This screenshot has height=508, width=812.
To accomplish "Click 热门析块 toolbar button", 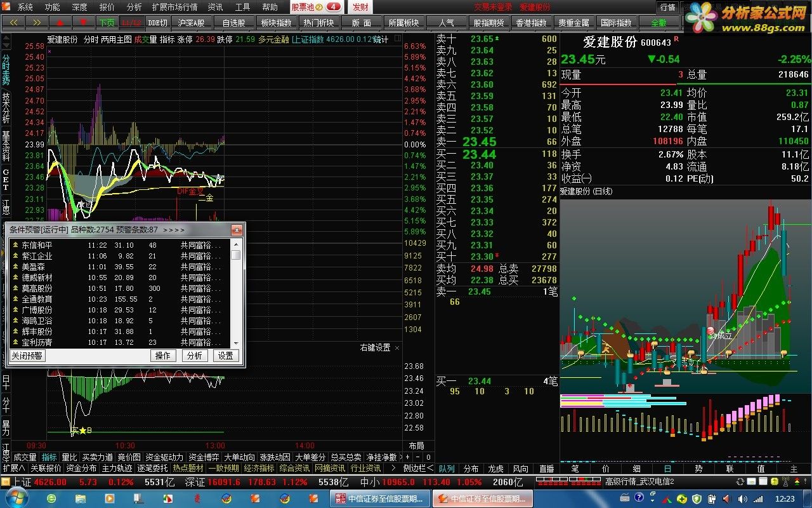I will [318, 22].
